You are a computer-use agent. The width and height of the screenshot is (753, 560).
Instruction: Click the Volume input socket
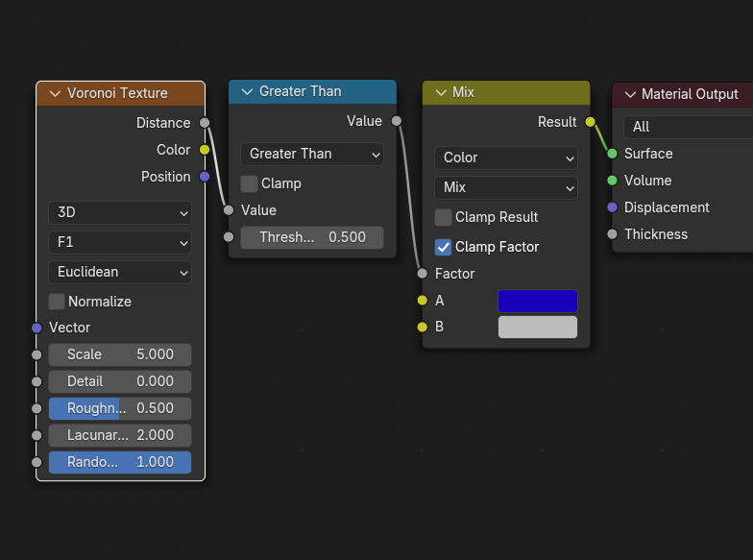pyautogui.click(x=613, y=181)
